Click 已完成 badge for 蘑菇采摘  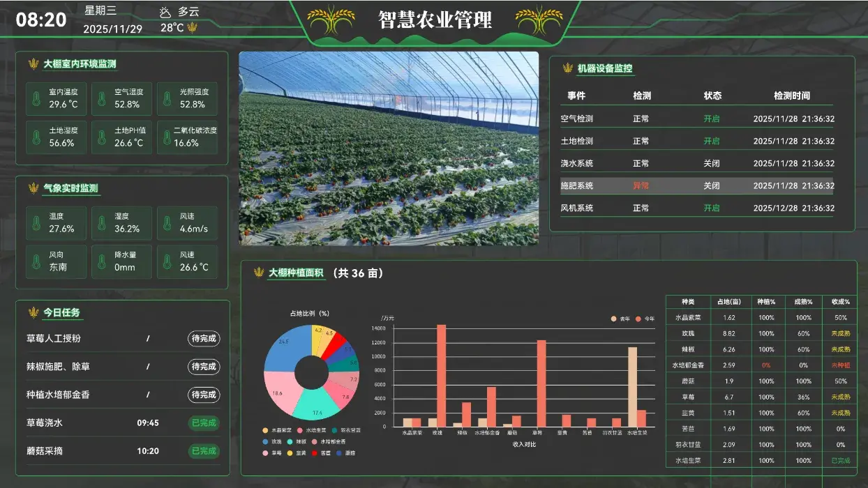click(204, 451)
